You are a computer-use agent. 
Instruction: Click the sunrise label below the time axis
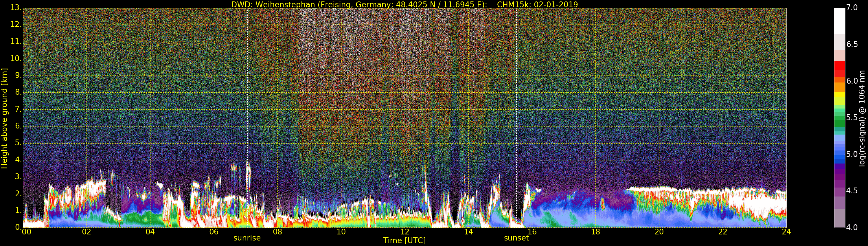(x=247, y=238)
